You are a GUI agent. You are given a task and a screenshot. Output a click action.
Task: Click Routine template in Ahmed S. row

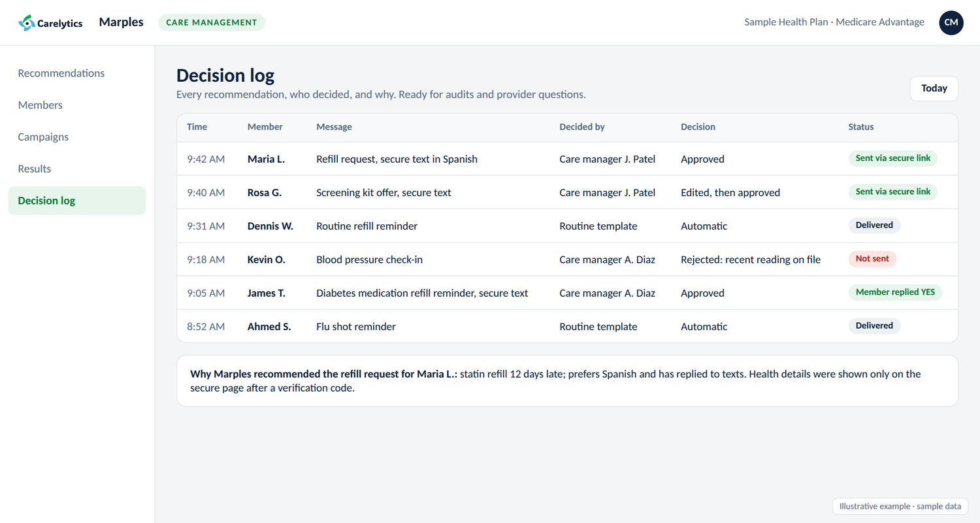click(x=598, y=326)
